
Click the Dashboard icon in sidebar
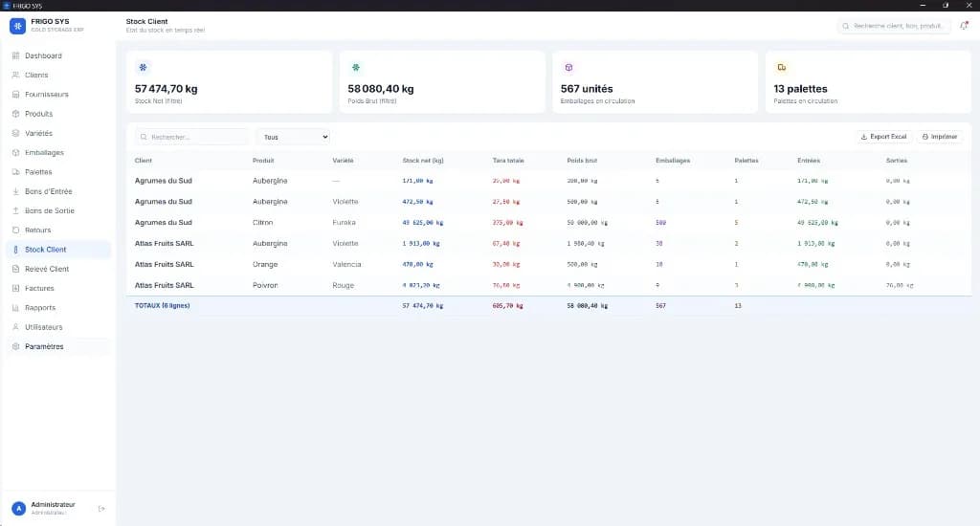tap(15, 55)
